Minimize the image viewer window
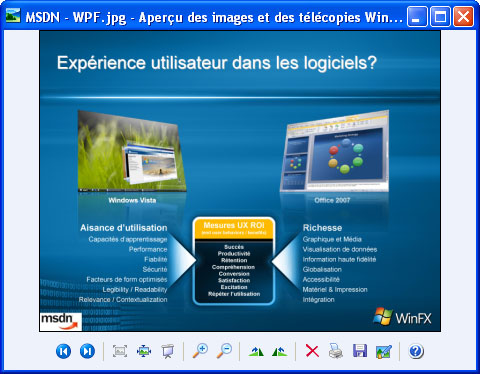The width and height of the screenshot is (480, 374). 417,16
